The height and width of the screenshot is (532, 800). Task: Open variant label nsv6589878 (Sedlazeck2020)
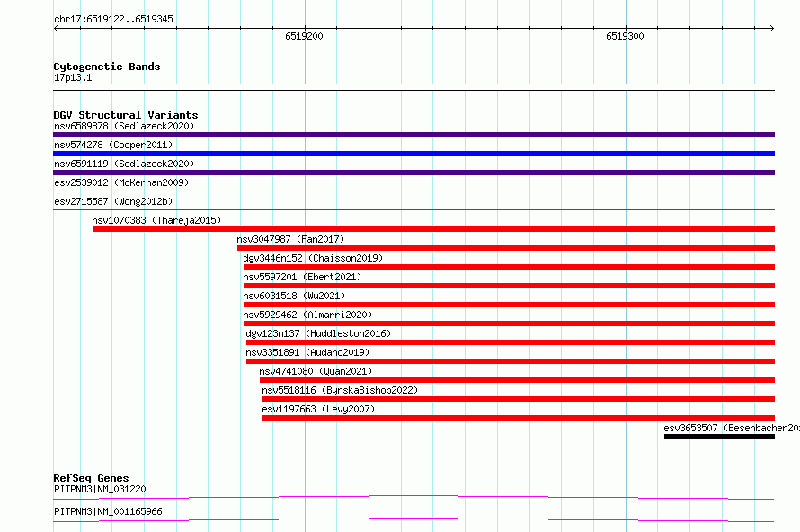(x=124, y=126)
